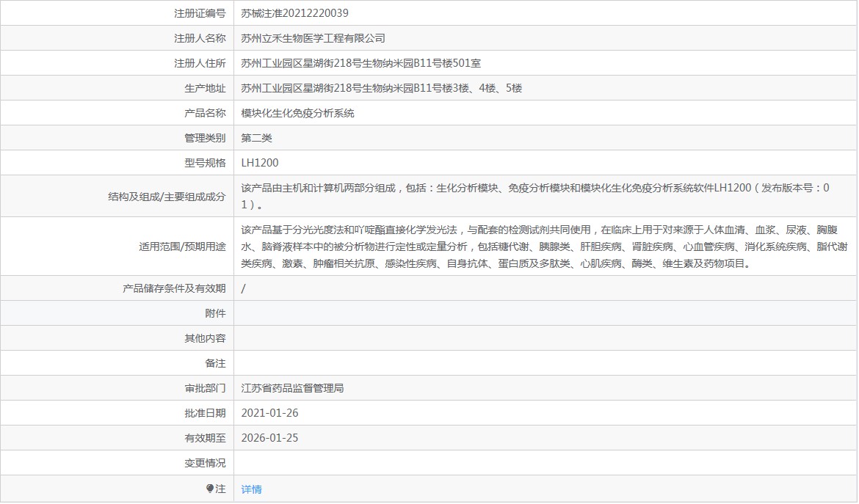Click the 其他内容 label
Image resolution: width=859 pixels, height=504 pixels.
pos(205,339)
